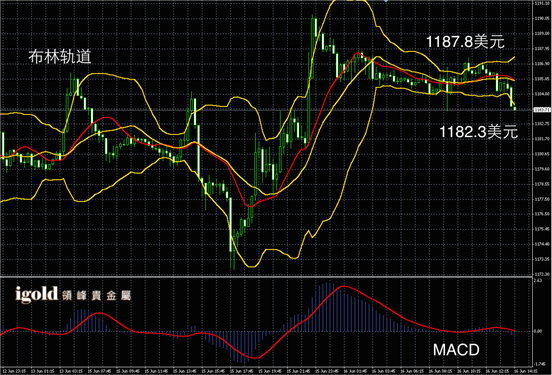Click the 15 Jun 23:45 time axis label
This screenshot has height=375, width=552.
[x=327, y=371]
